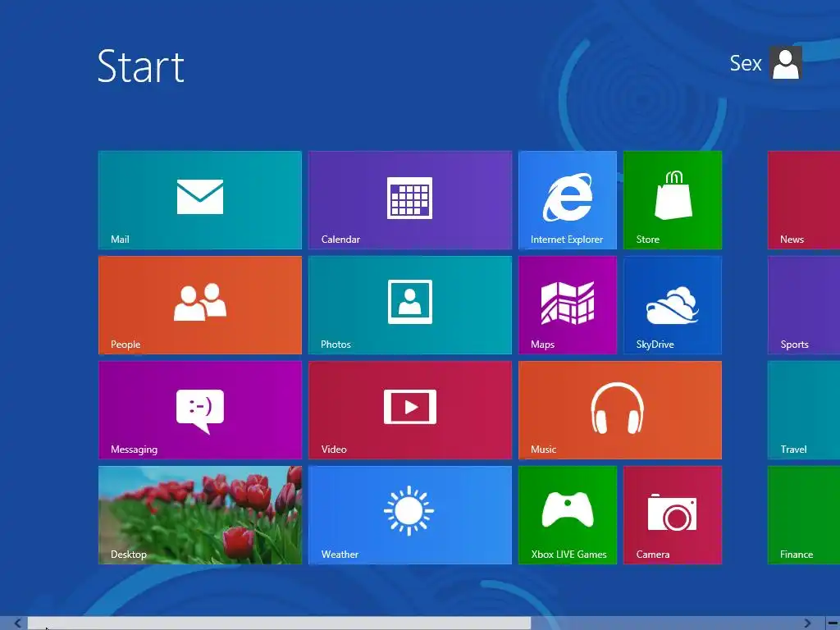The width and height of the screenshot is (840, 630).
Task: Click the zoom-out minus button at corner
Action: 833,623
